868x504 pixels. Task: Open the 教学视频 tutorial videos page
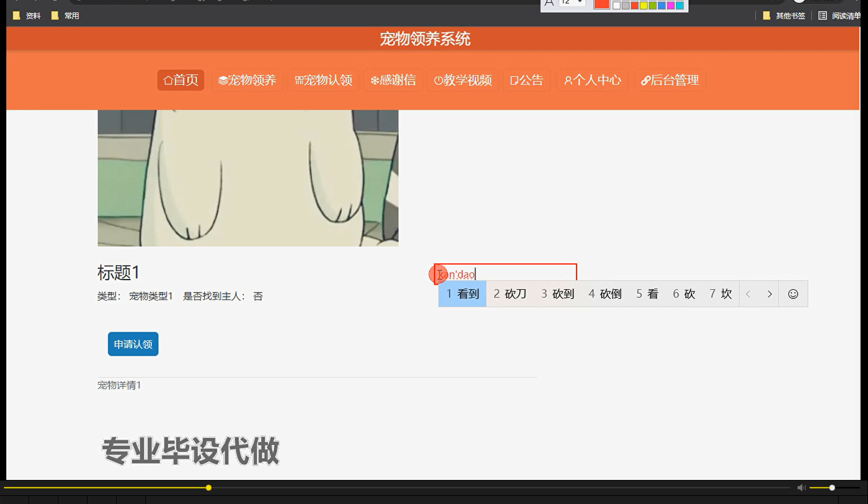463,80
